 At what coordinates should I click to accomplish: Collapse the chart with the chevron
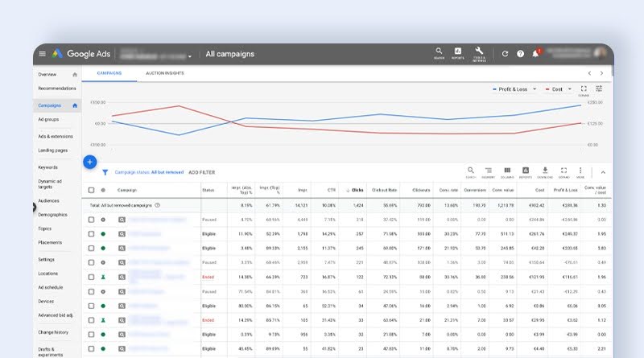coord(603,172)
